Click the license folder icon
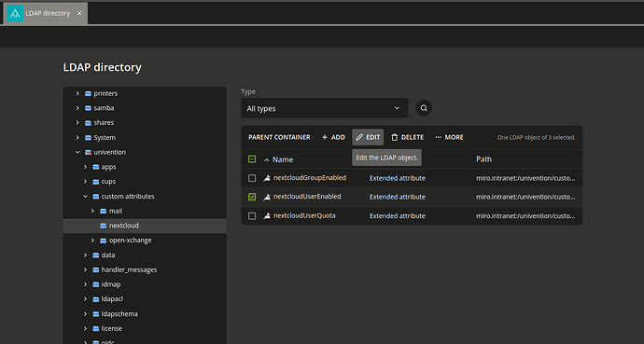 [96, 328]
